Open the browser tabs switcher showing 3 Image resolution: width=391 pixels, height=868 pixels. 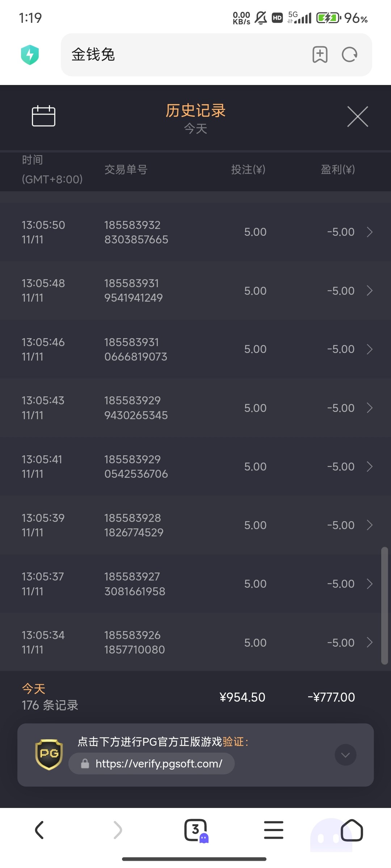click(x=196, y=830)
